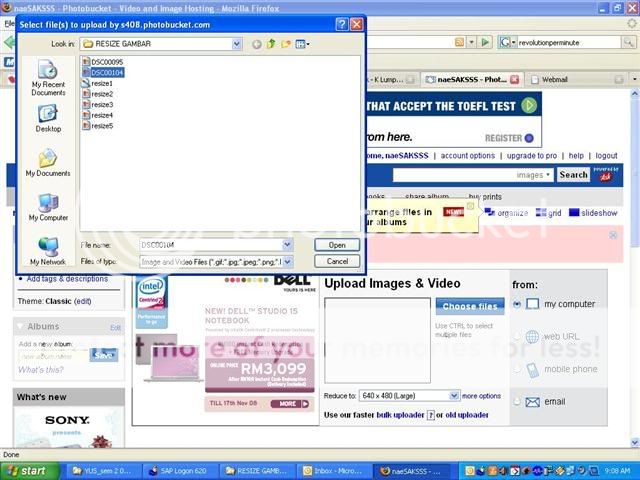640x480 pixels.
Task: Open the images search type dropdown
Action: (534, 175)
